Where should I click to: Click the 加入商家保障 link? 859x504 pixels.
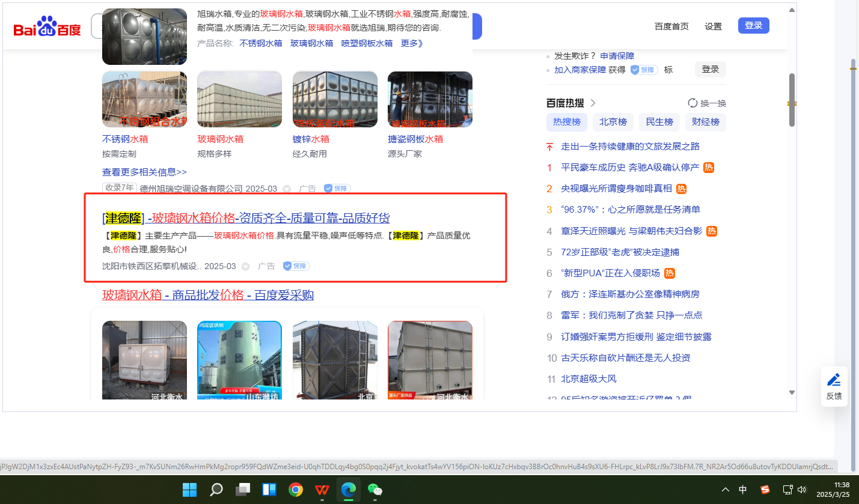point(580,70)
